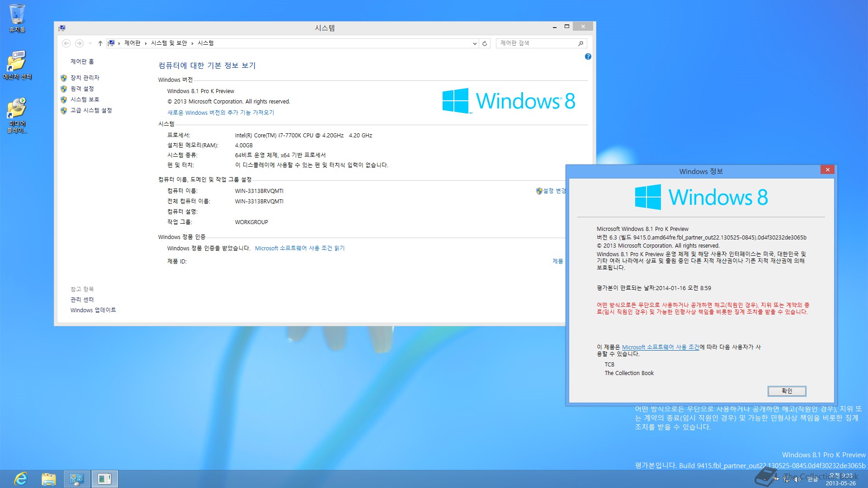This screenshot has width=868, height=488.
Task: Open Windows 업데이트 link
Action: click(93, 310)
